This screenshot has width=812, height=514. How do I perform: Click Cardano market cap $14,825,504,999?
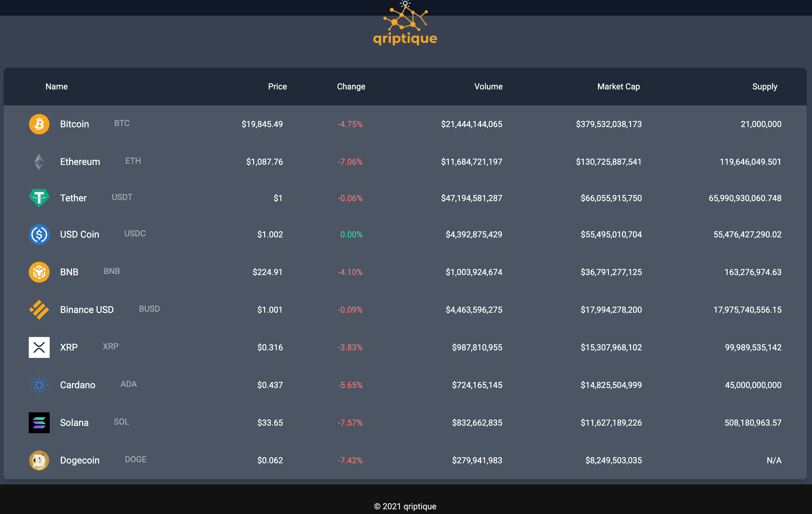coord(611,385)
